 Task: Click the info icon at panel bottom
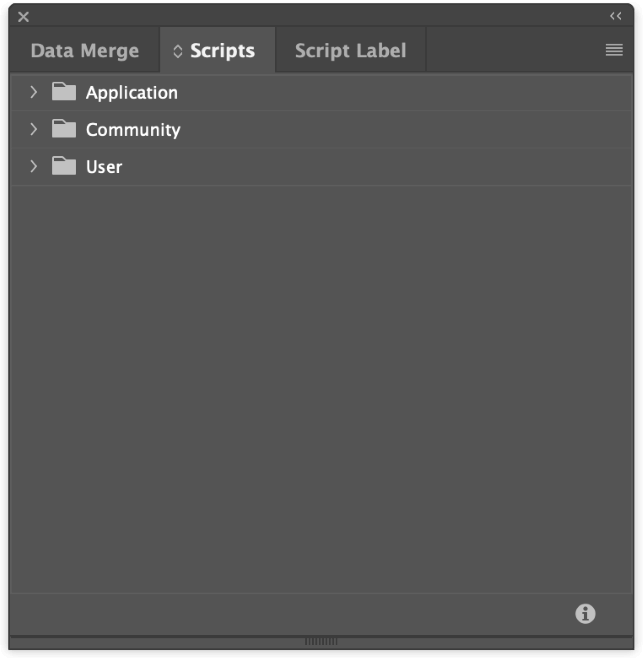pyautogui.click(x=585, y=614)
